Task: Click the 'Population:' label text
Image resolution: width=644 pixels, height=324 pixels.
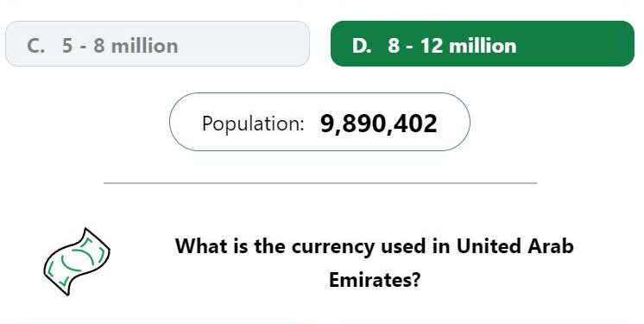Action: pyautogui.click(x=253, y=124)
